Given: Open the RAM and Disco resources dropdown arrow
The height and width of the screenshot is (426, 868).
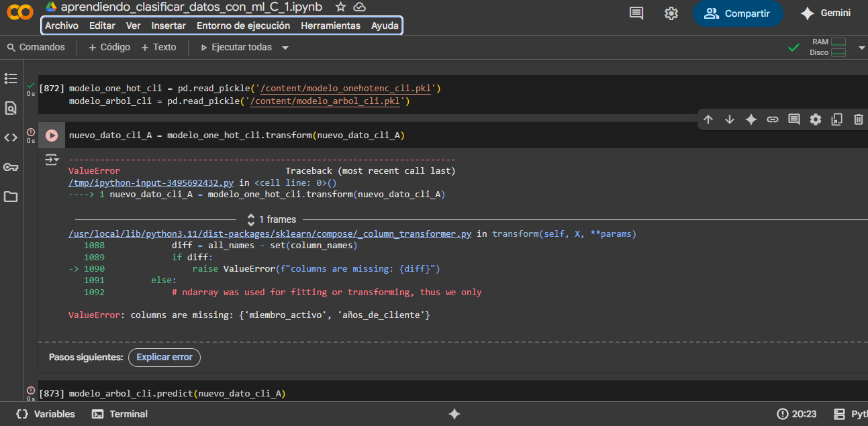Looking at the screenshot, I should tap(861, 48).
